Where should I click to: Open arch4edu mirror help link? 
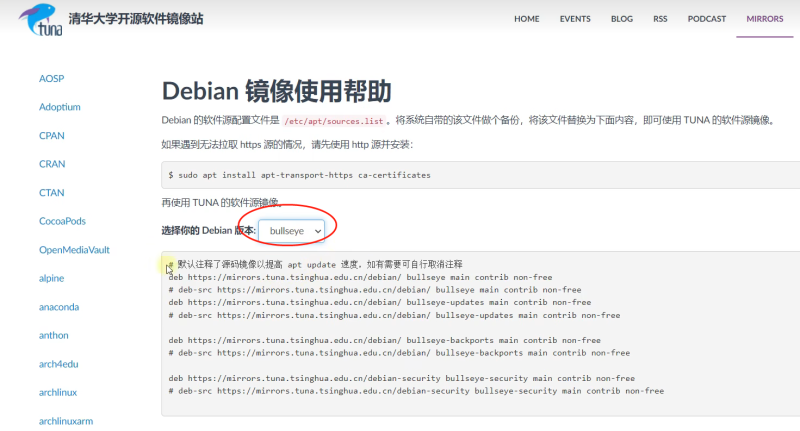pos(59,364)
